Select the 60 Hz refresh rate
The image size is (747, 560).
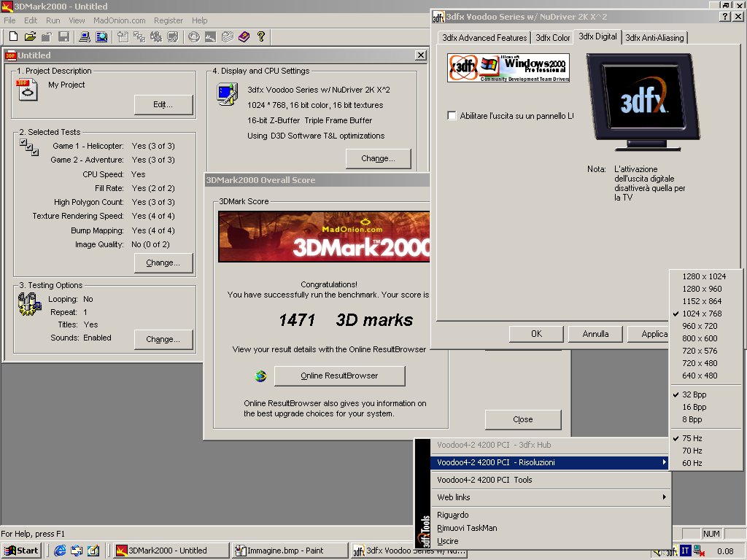[692, 463]
